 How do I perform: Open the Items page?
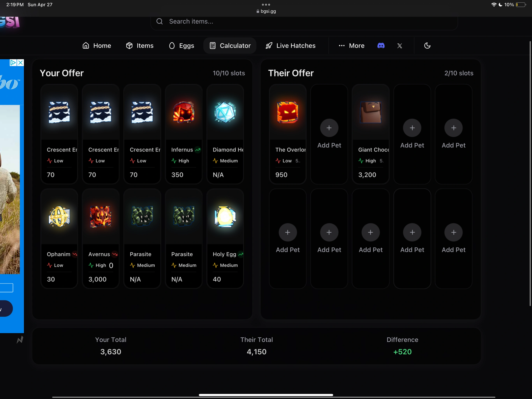click(140, 46)
